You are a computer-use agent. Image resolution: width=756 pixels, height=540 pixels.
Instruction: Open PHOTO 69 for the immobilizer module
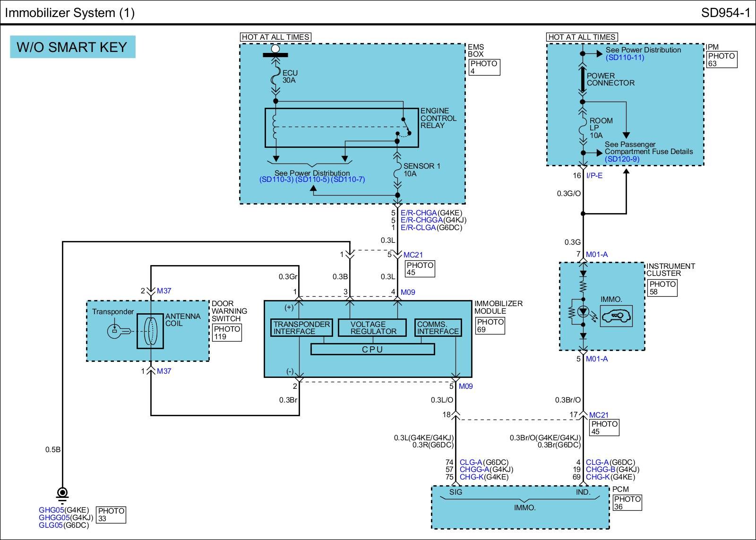(x=490, y=326)
